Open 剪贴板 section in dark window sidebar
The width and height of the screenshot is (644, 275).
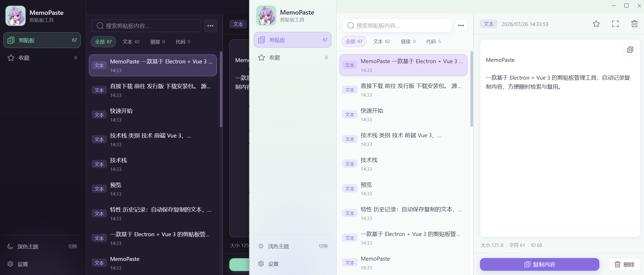[x=42, y=40]
